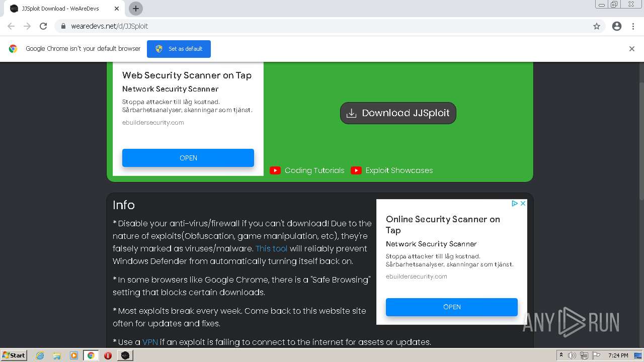644x362 pixels.
Task: Click 'Online Security Scanner on Tap' ad title
Action: 443,225
